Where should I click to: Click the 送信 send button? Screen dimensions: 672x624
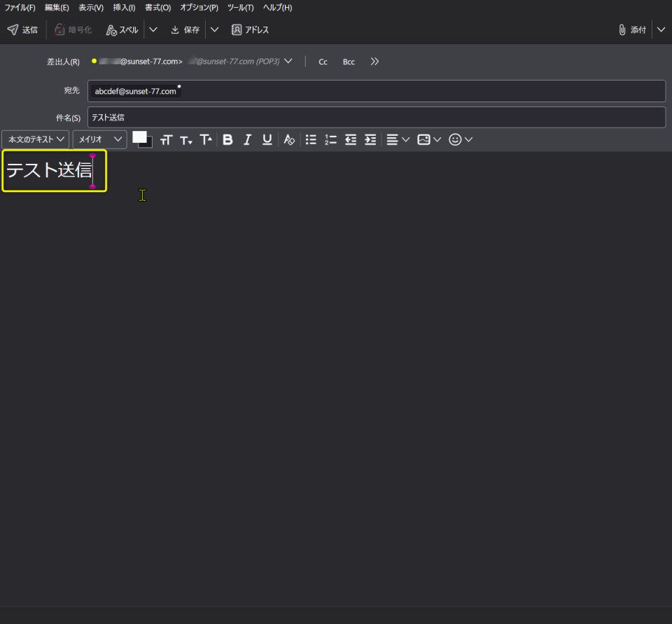[22, 30]
